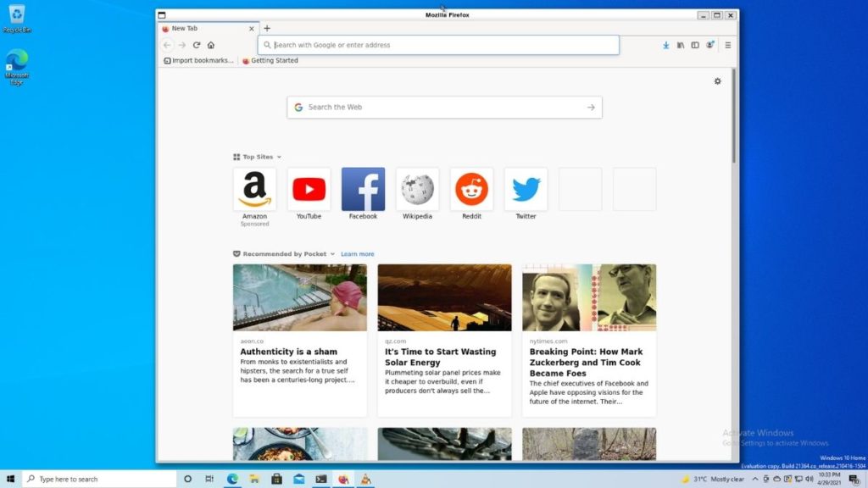Open the Windows Start menu

(x=9, y=479)
